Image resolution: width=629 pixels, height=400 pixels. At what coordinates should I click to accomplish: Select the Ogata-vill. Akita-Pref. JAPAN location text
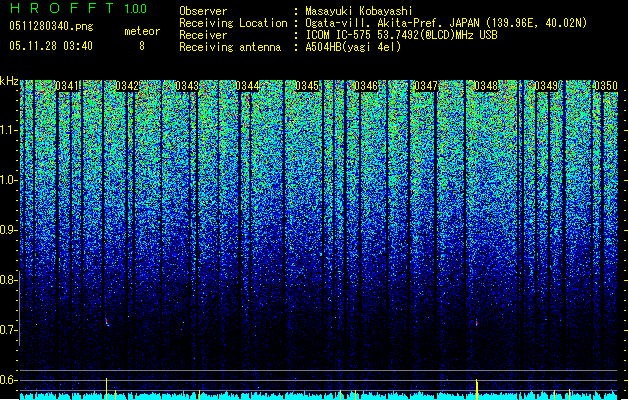coord(446,23)
